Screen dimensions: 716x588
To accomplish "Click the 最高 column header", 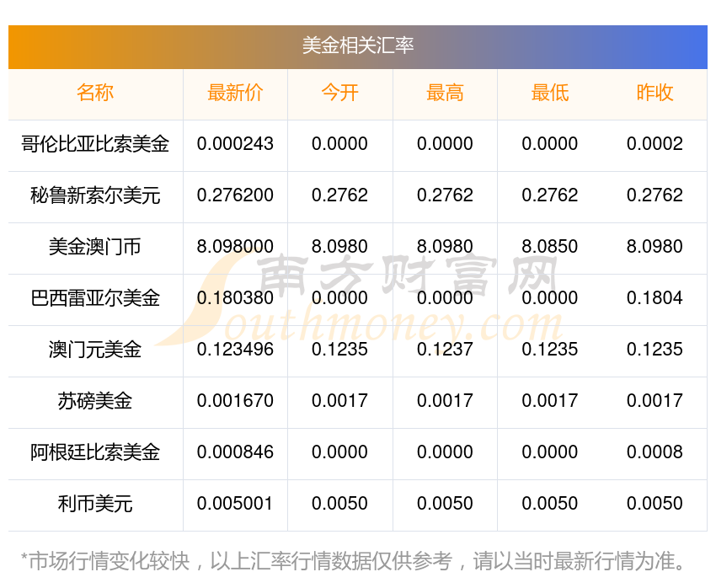I will [445, 93].
